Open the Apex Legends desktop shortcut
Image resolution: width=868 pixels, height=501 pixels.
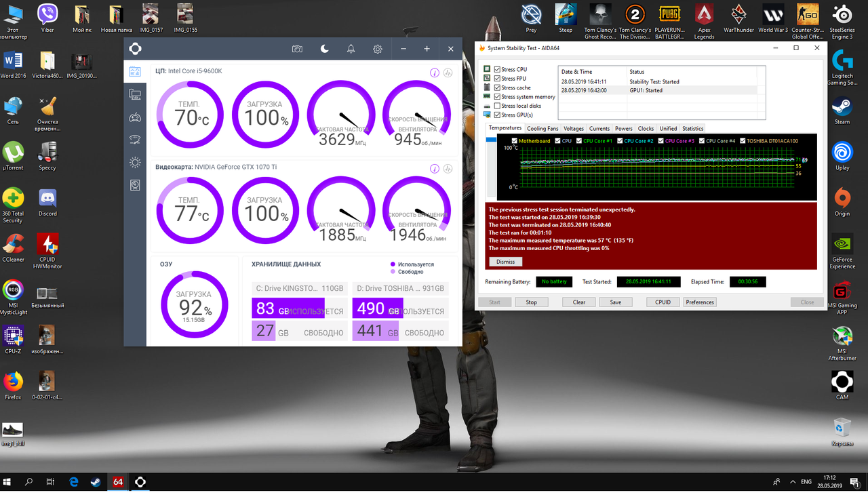(704, 20)
